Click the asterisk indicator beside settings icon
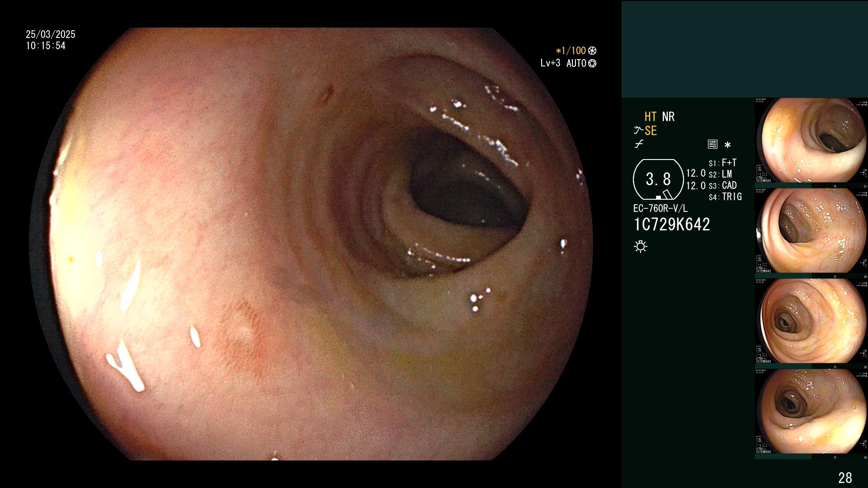The height and width of the screenshot is (488, 868). [727, 145]
